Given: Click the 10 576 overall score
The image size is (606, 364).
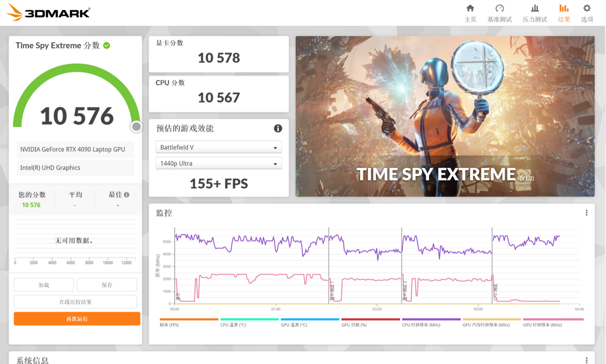Looking at the screenshot, I should pos(77,116).
